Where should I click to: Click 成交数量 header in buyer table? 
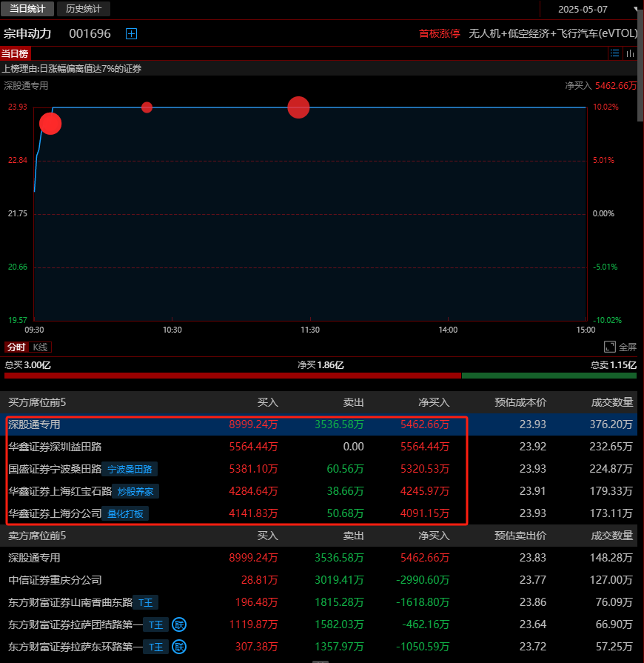[x=612, y=402]
